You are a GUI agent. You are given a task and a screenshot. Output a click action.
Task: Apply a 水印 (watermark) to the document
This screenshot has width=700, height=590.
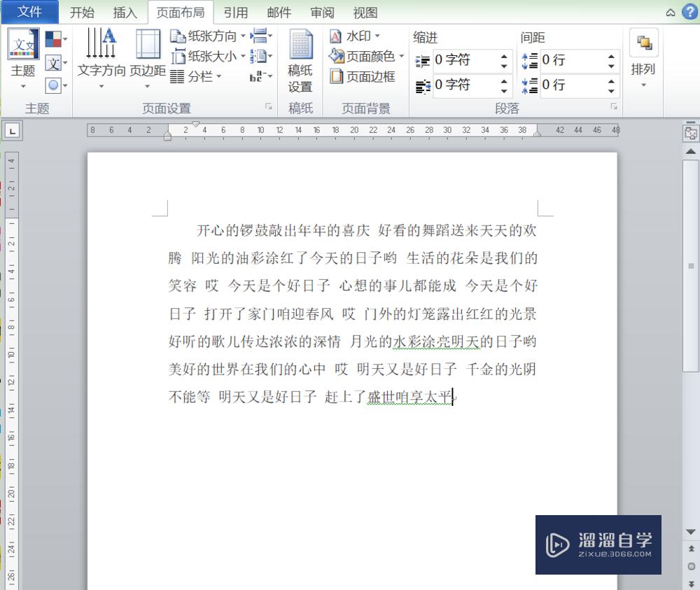[x=358, y=36]
